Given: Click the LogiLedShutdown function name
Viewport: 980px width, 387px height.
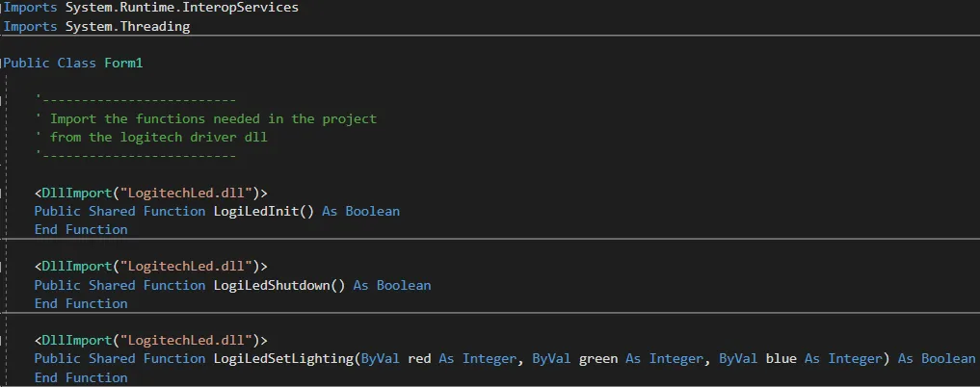Looking at the screenshot, I should pyautogui.click(x=272, y=285).
